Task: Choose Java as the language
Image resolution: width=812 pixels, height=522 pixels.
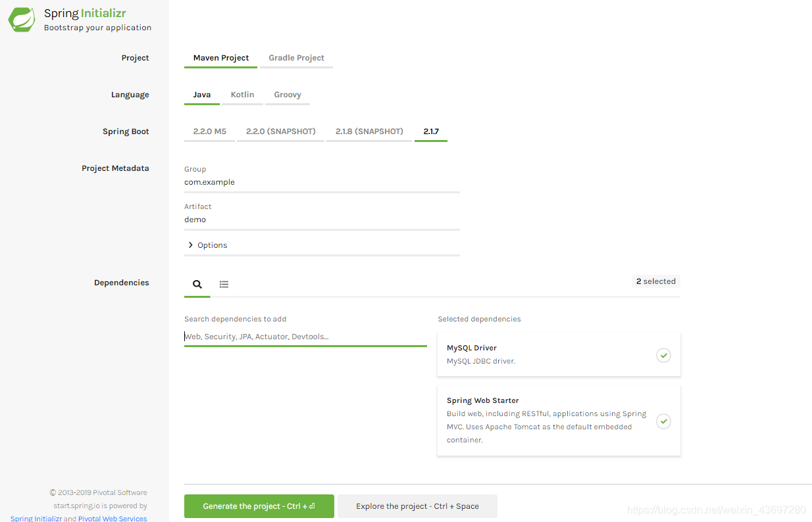Action: point(202,95)
